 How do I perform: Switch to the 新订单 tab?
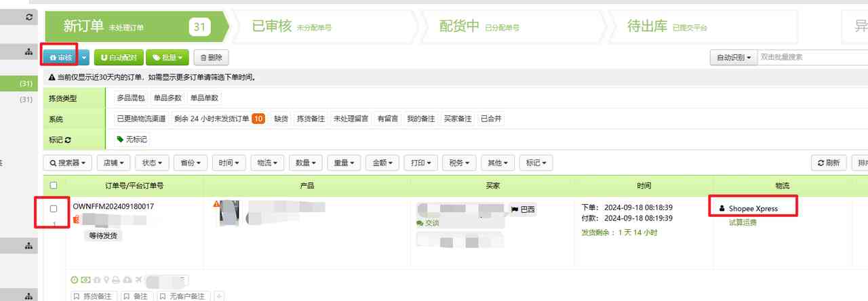136,26
